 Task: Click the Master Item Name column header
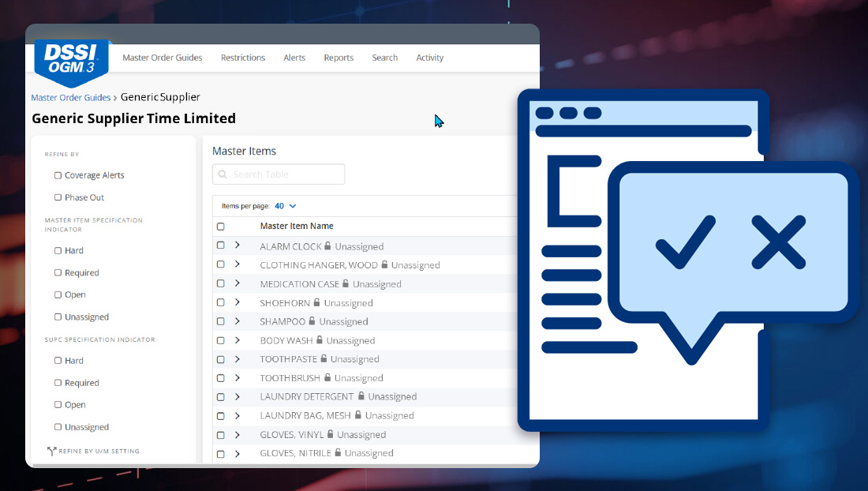pos(297,227)
